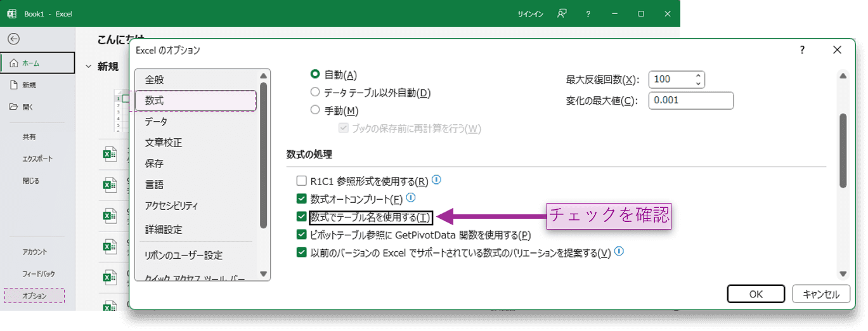Click the options pane vertical scrollbar thumb
868x331 pixels.
click(843, 151)
